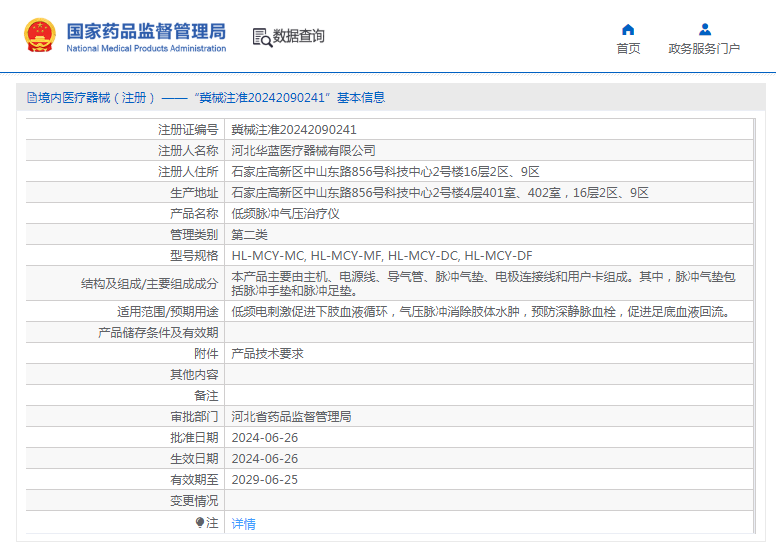The image size is (776, 544).
Task: Click the 政务服务门户 text link
Action: (x=704, y=49)
